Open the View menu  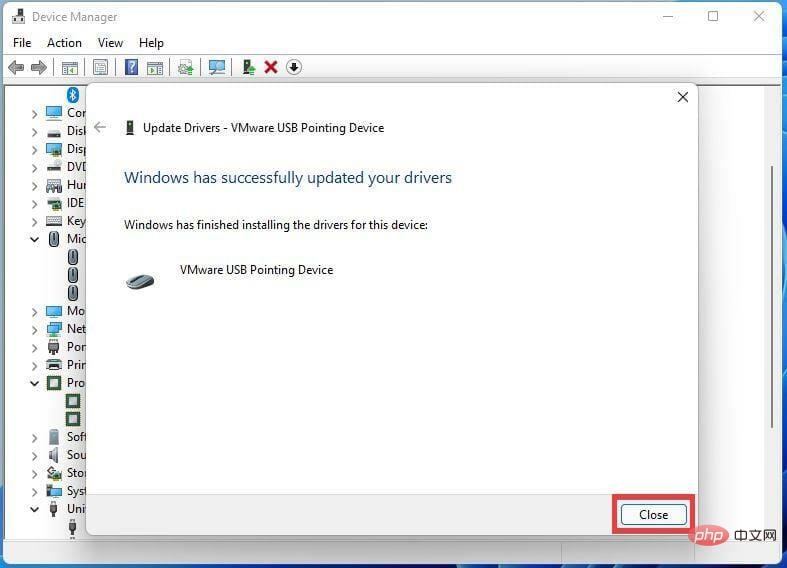[x=110, y=43]
